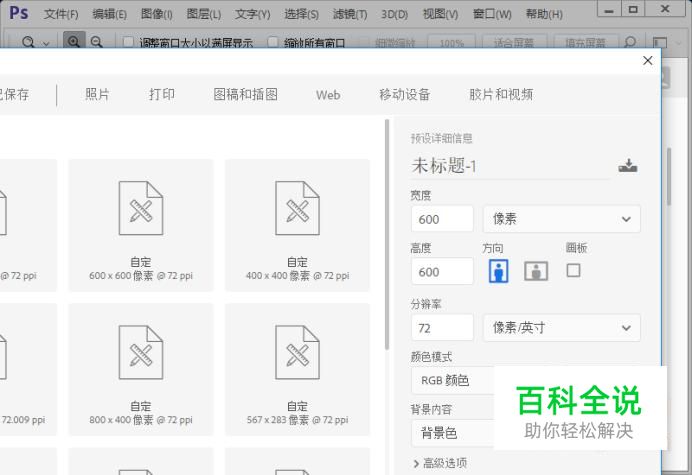The height and width of the screenshot is (475, 692).
Task: Save document preset icon next to 未标题-1
Action: click(x=628, y=166)
